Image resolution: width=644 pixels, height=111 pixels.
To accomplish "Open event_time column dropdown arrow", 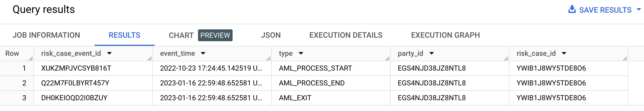I will point(203,53).
